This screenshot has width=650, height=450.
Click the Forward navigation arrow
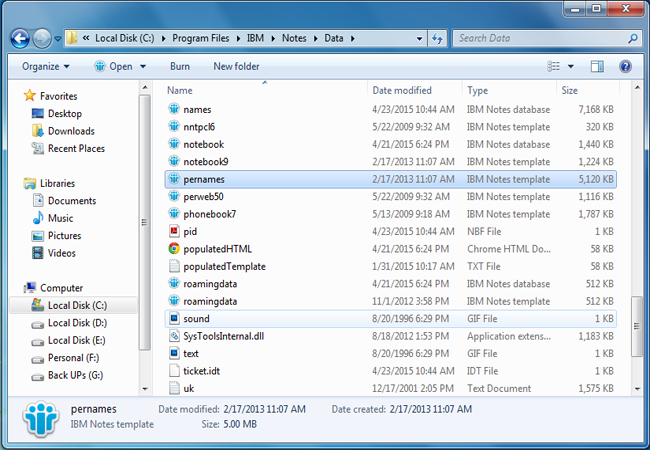tap(42, 39)
